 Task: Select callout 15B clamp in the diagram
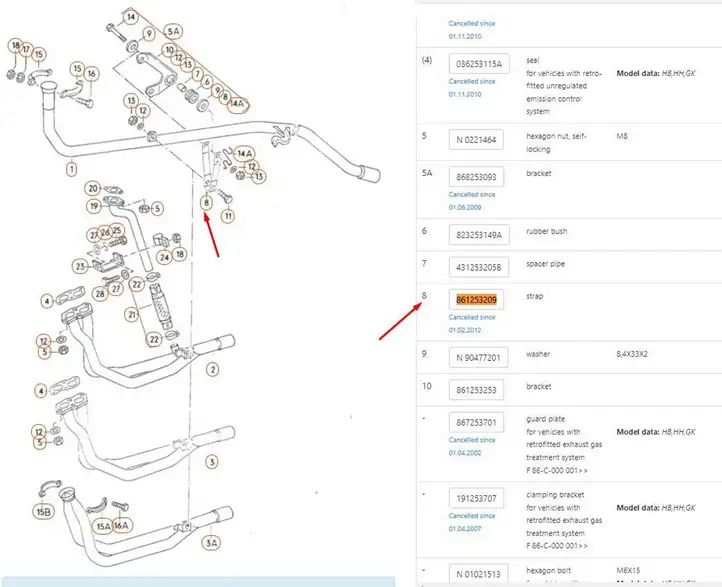tap(44, 512)
